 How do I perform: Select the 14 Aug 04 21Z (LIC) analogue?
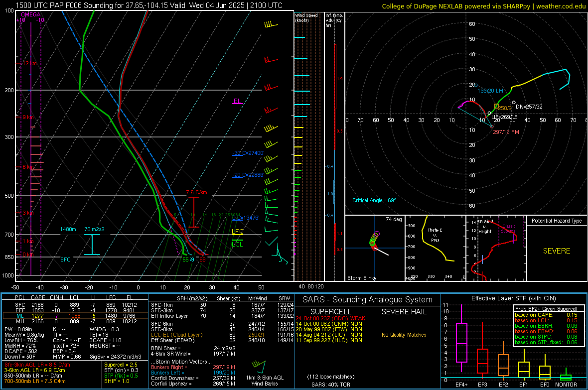[329, 335]
